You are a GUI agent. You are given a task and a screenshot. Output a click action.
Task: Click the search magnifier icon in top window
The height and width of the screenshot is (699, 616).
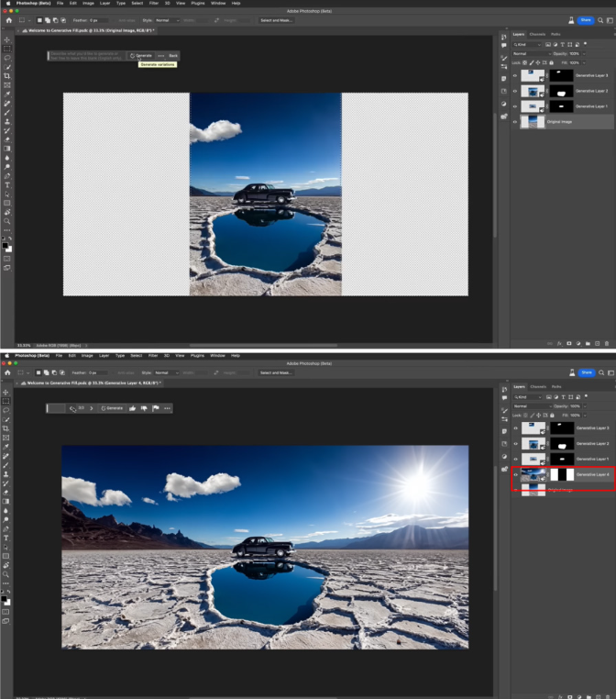(x=600, y=20)
